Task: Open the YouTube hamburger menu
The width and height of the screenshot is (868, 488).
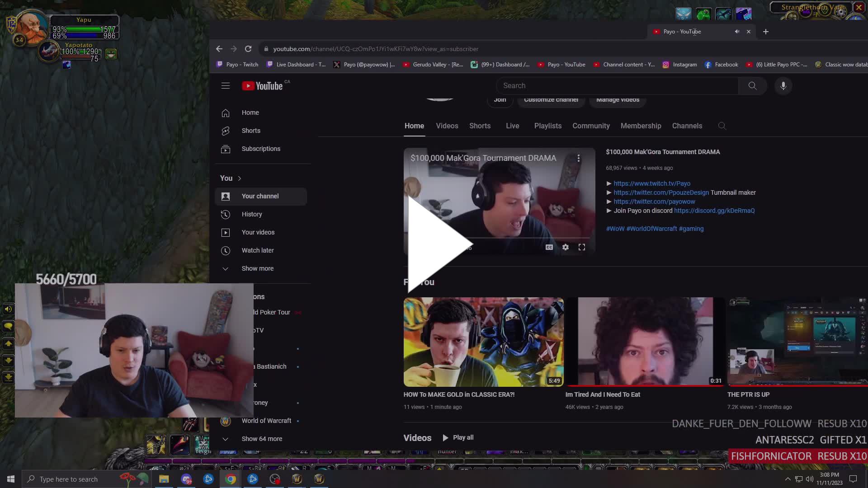Action: pyautogui.click(x=226, y=85)
